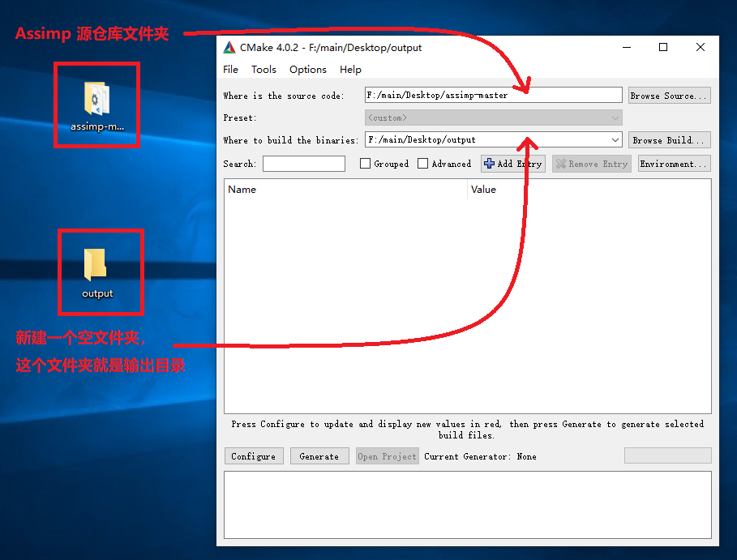Open the Options menu
The height and width of the screenshot is (560, 737).
click(x=308, y=70)
